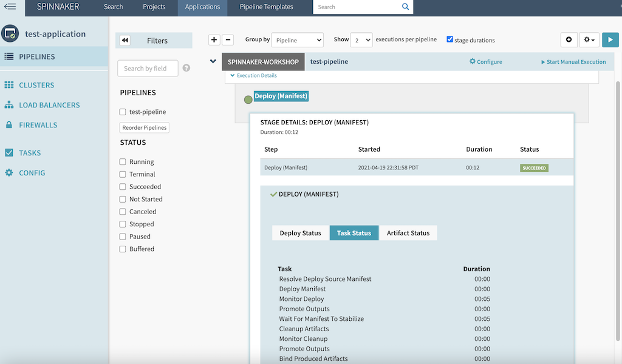Click the Deploy (Manifest) step row
622x364 pixels.
(x=417, y=167)
